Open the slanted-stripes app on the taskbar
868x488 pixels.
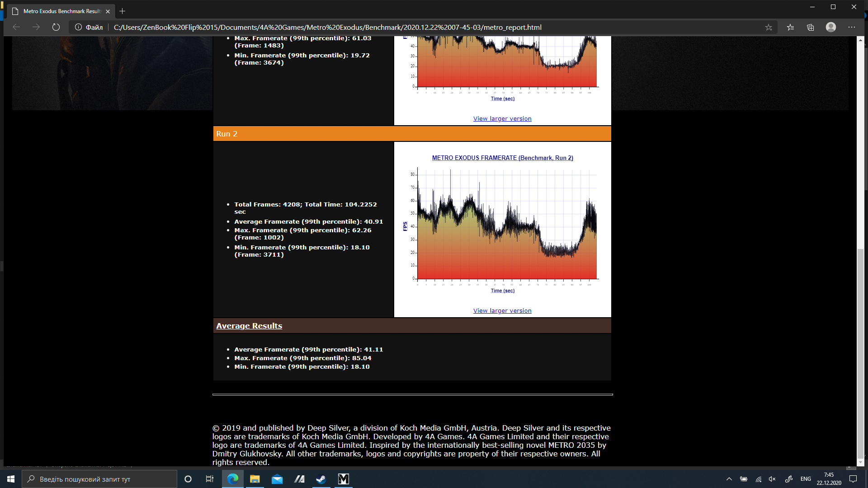click(x=299, y=479)
